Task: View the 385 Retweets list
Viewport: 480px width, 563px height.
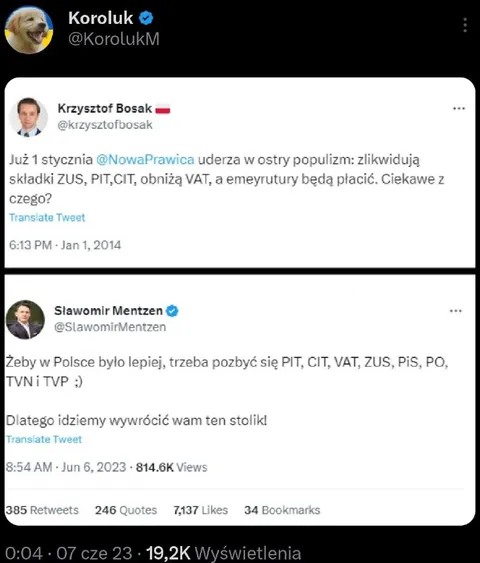Action: click(42, 510)
